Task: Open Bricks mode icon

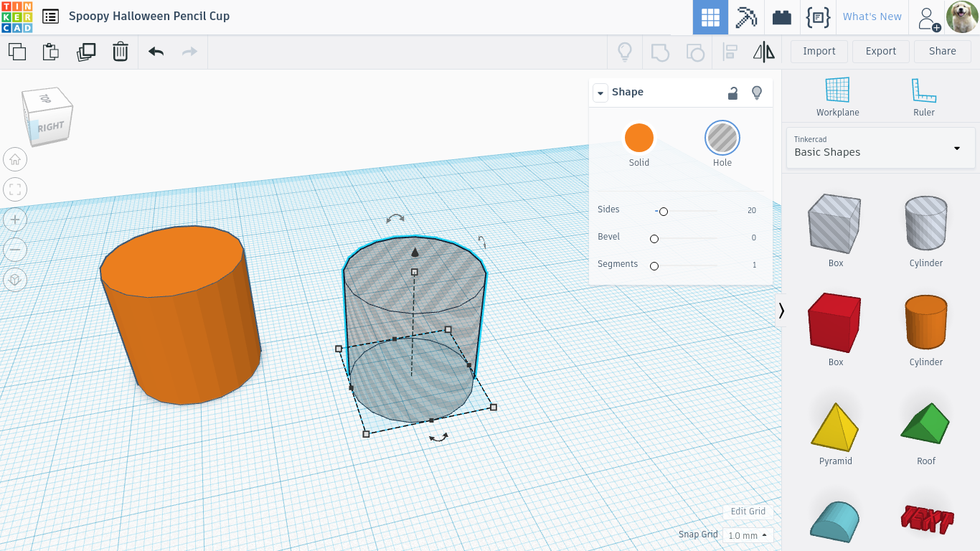Action: click(782, 17)
